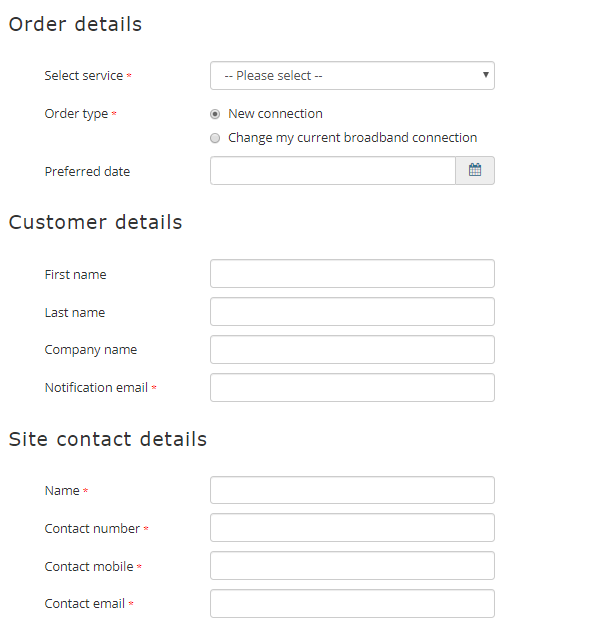Click the Notification email label
The width and height of the screenshot is (611, 631).
[x=96, y=388]
